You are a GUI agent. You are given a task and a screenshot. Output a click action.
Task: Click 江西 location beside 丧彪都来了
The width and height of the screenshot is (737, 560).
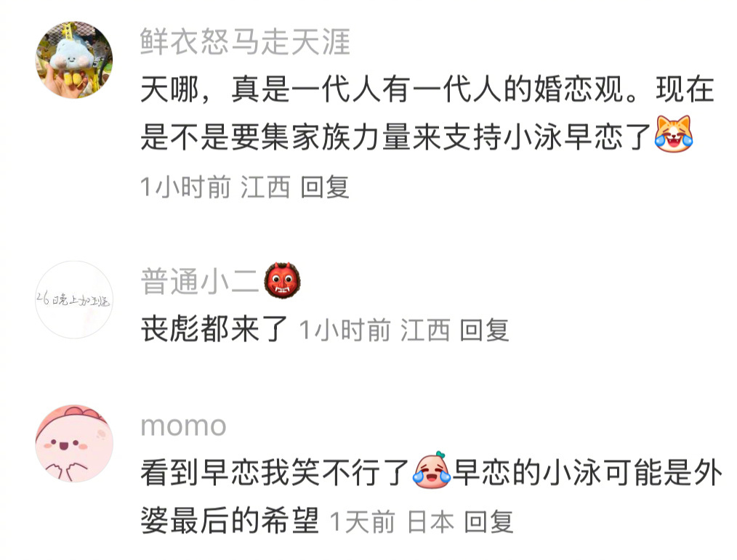pos(425,330)
